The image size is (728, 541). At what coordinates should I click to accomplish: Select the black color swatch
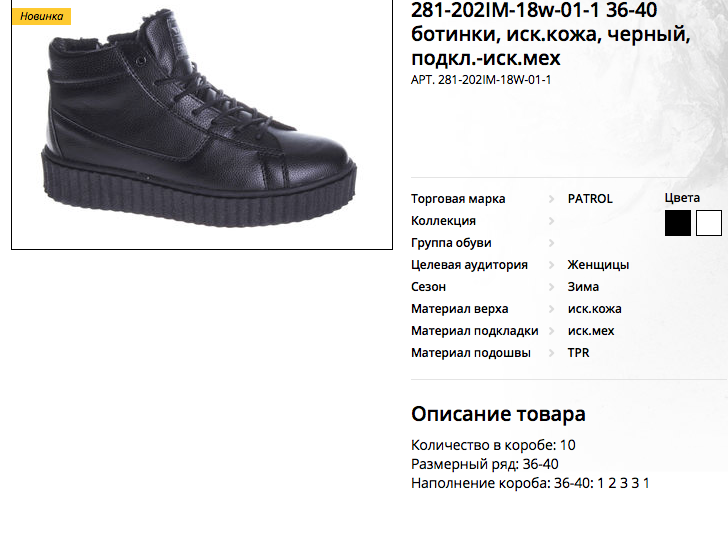pos(677,223)
